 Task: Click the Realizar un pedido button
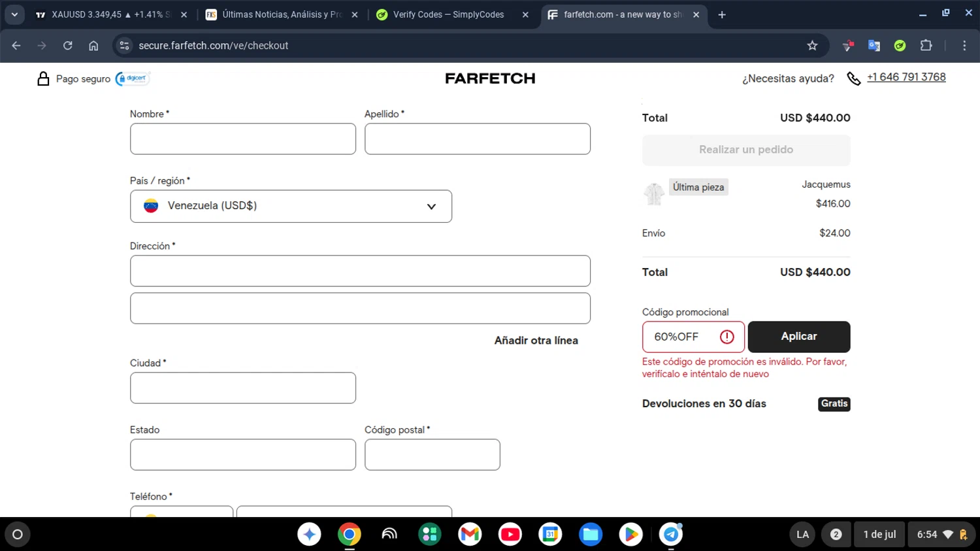tap(746, 150)
